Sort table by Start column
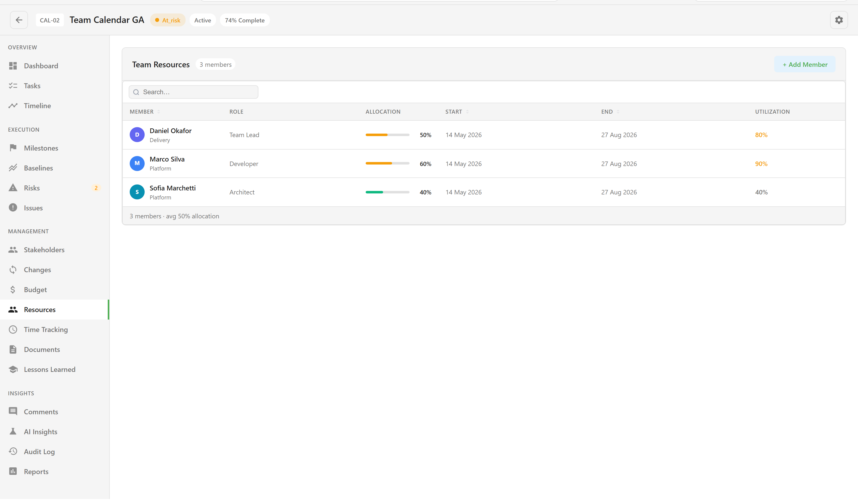This screenshot has height=504, width=858. (x=457, y=112)
